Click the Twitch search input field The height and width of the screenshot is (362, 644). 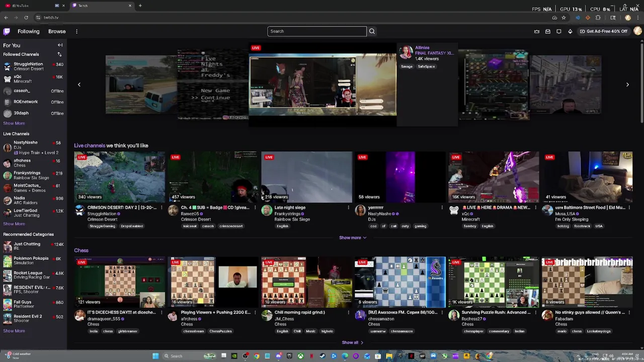pos(317,31)
